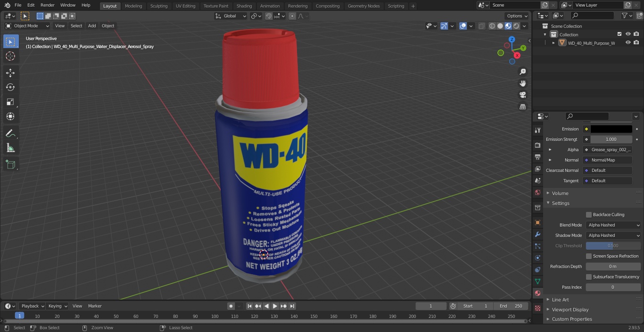Image resolution: width=644 pixels, height=332 pixels.
Task: Jump to the end frame button
Action: tap(292, 306)
